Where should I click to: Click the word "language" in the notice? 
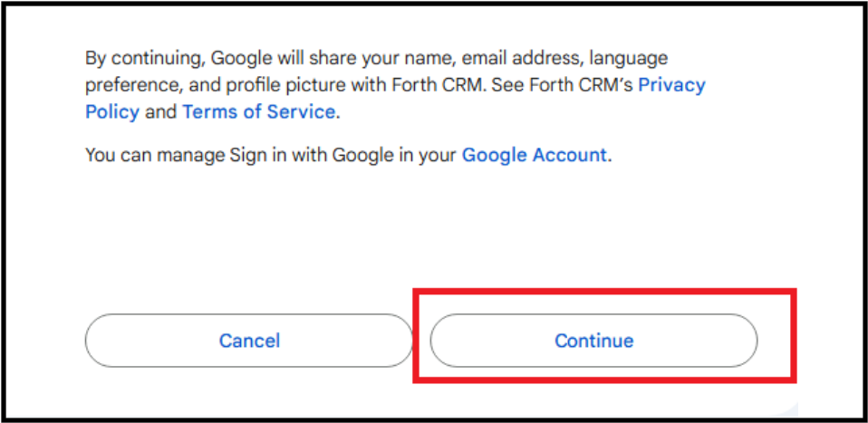[x=629, y=59]
